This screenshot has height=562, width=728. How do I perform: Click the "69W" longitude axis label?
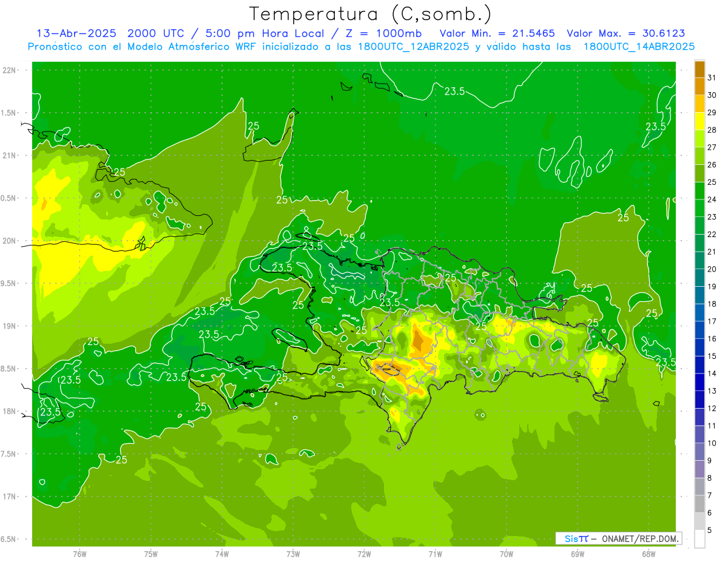coord(578,554)
